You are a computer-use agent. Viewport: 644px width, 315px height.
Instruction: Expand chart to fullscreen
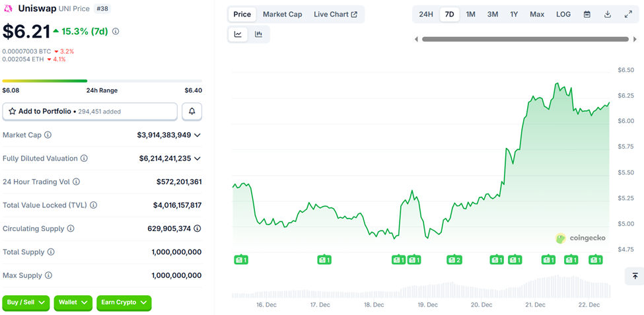tap(628, 15)
